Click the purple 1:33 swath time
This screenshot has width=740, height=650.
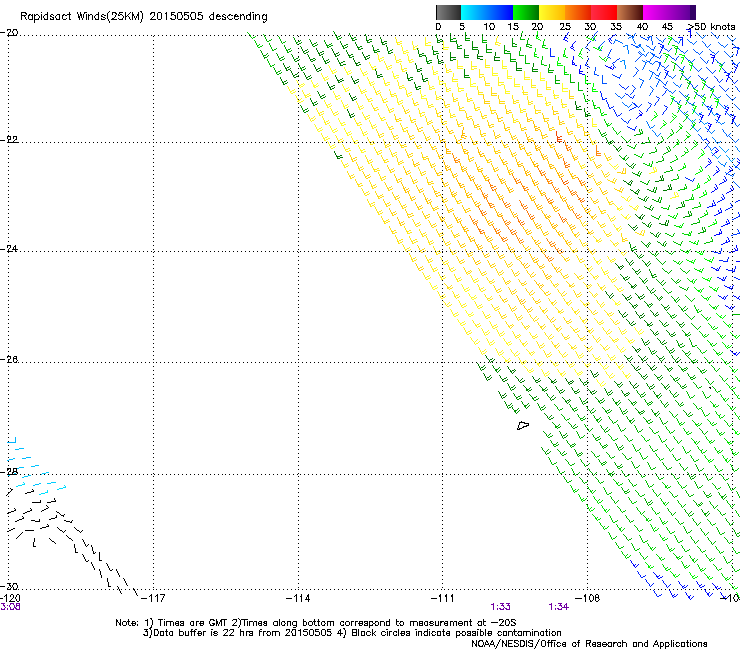500,607
